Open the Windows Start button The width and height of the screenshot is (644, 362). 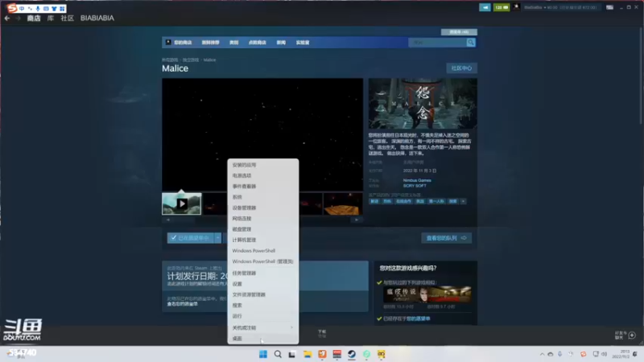pos(263,354)
